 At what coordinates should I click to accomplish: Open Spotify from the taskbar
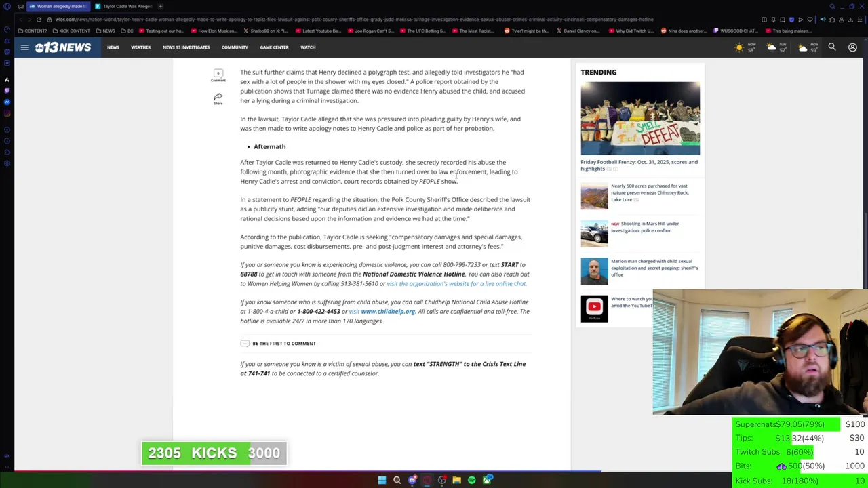pyautogui.click(x=471, y=480)
